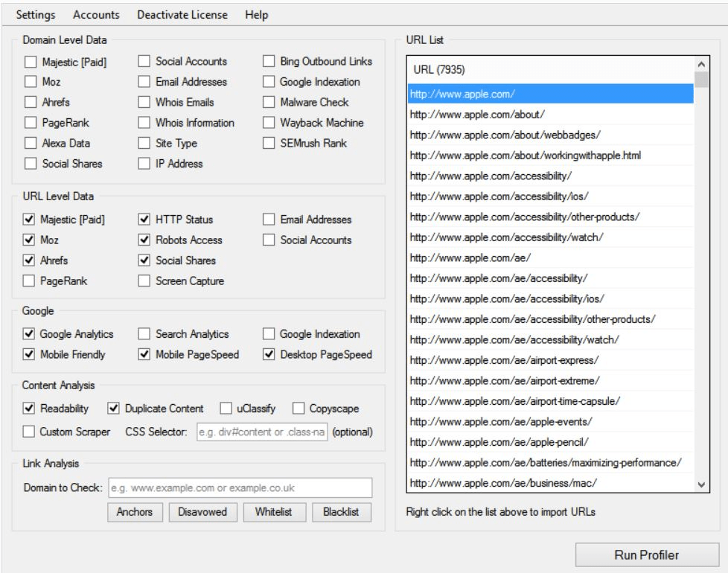The image size is (728, 573).
Task: Focus the CSS Selector input field
Action: tap(262, 432)
